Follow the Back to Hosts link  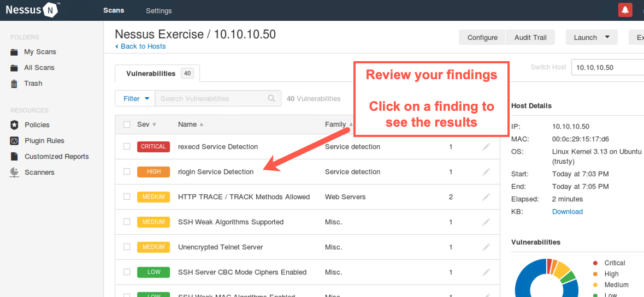point(140,46)
